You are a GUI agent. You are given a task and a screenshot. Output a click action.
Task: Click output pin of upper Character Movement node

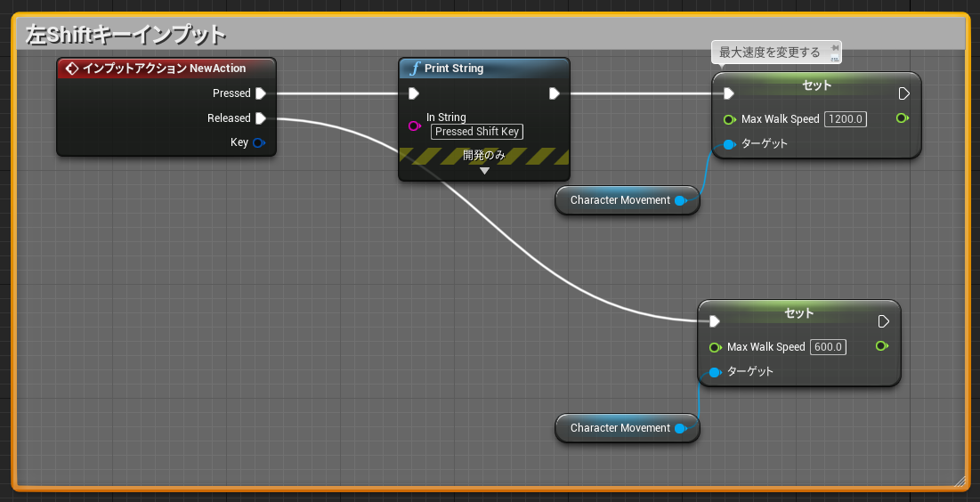(681, 200)
